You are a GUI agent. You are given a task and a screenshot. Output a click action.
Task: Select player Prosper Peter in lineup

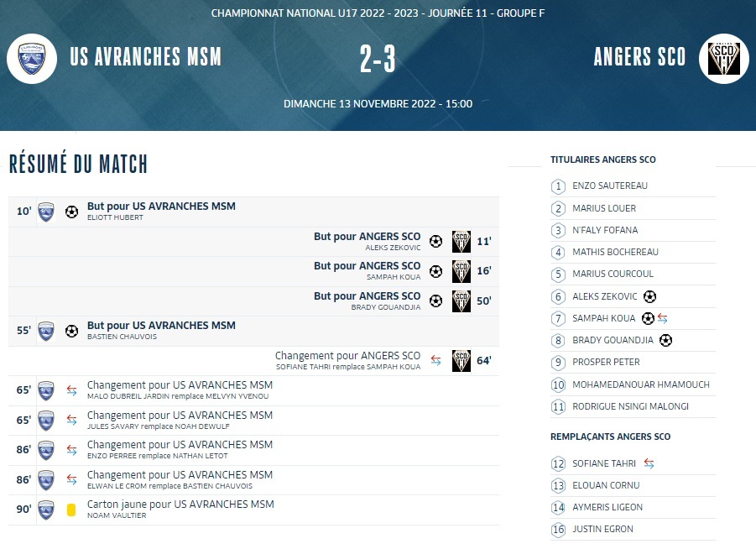click(x=606, y=362)
